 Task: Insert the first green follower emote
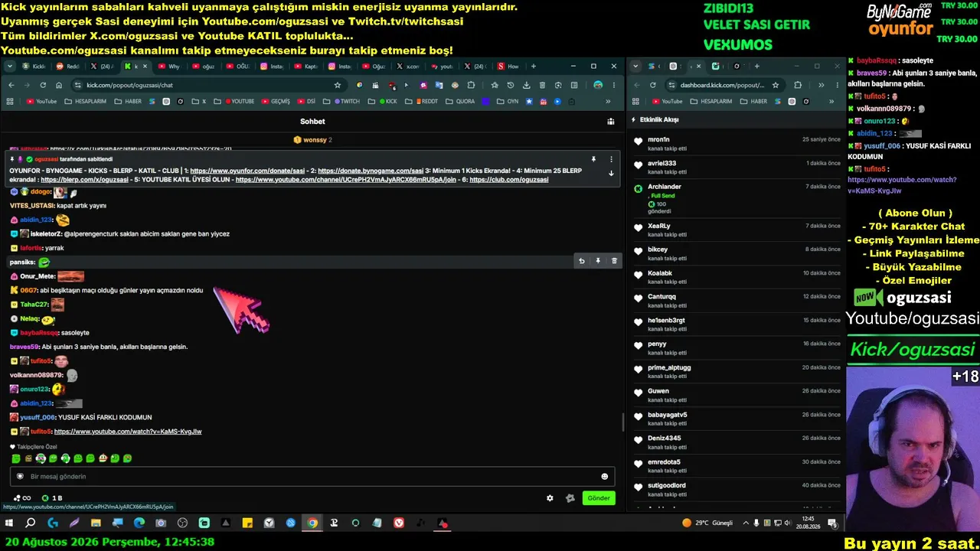coord(16,458)
